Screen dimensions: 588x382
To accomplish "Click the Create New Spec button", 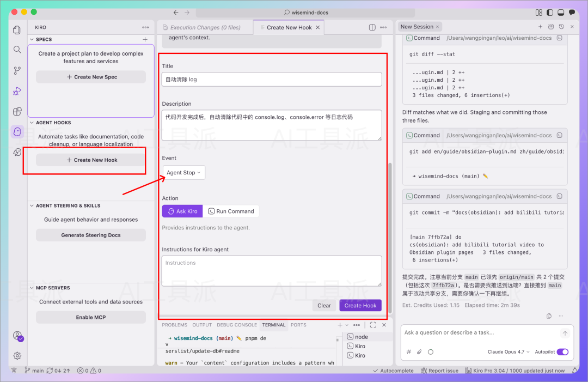I will tap(91, 77).
